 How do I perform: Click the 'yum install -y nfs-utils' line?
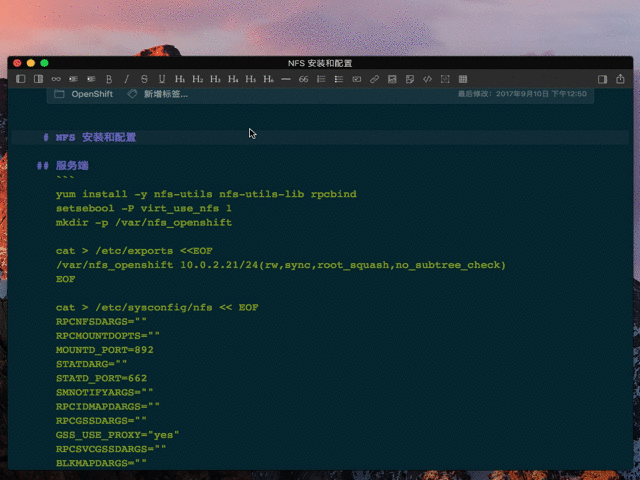(206, 194)
